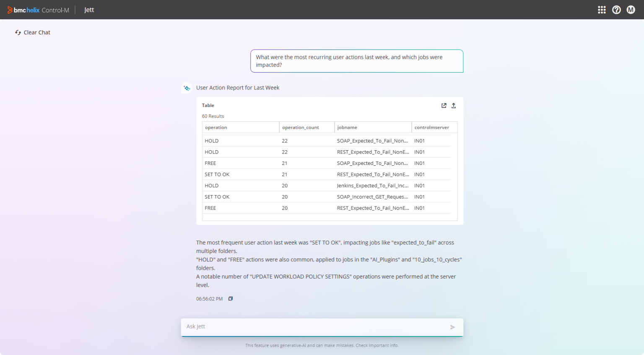The height and width of the screenshot is (355, 644).
Task: Open the table in a new window
Action: pos(444,105)
